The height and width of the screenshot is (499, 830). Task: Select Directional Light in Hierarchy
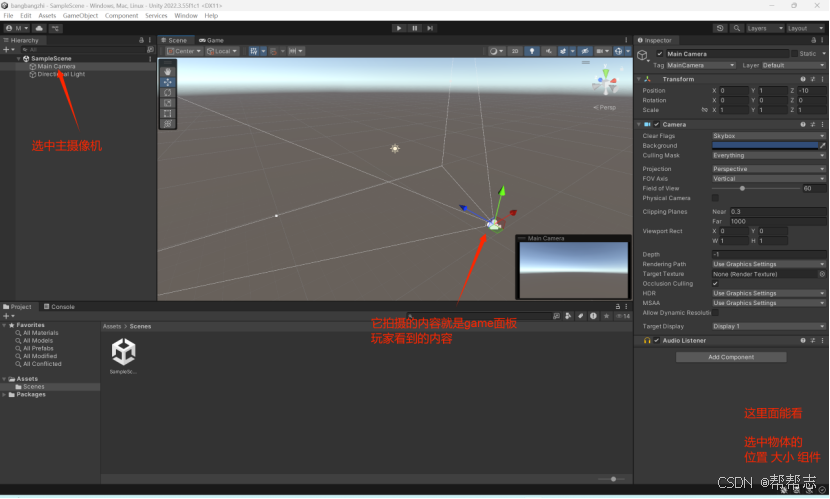tap(61, 75)
